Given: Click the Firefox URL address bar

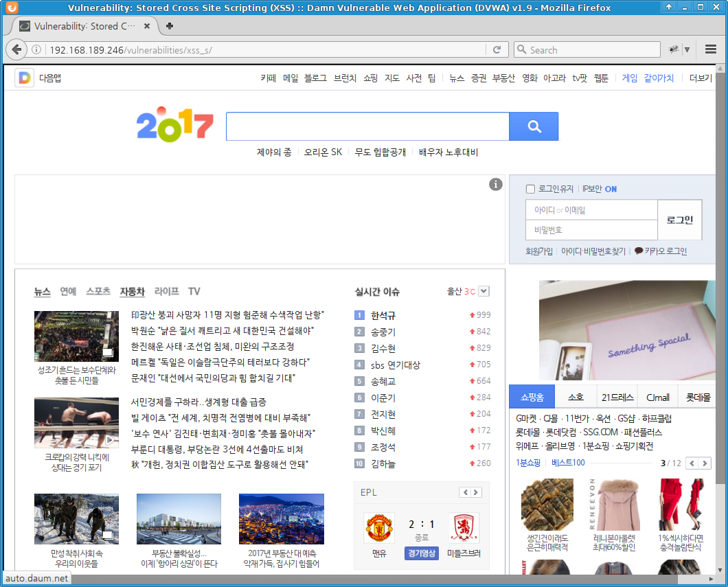Looking at the screenshot, I should (264, 49).
